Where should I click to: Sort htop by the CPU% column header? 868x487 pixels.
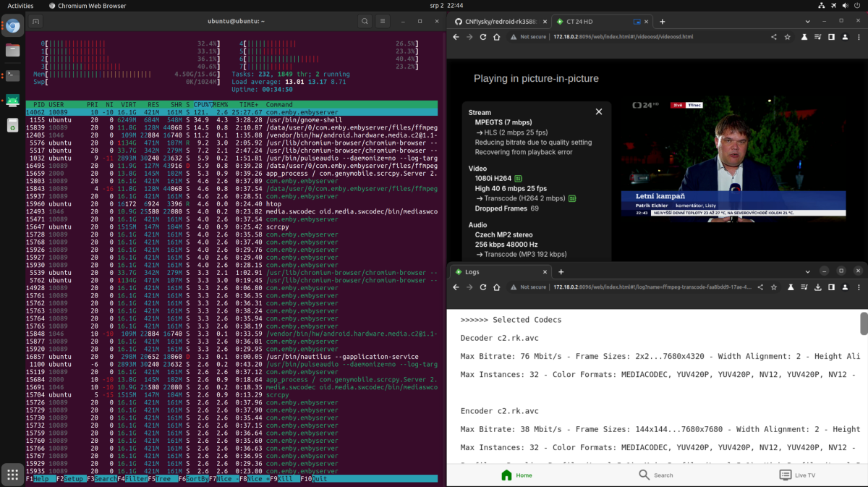tap(202, 105)
